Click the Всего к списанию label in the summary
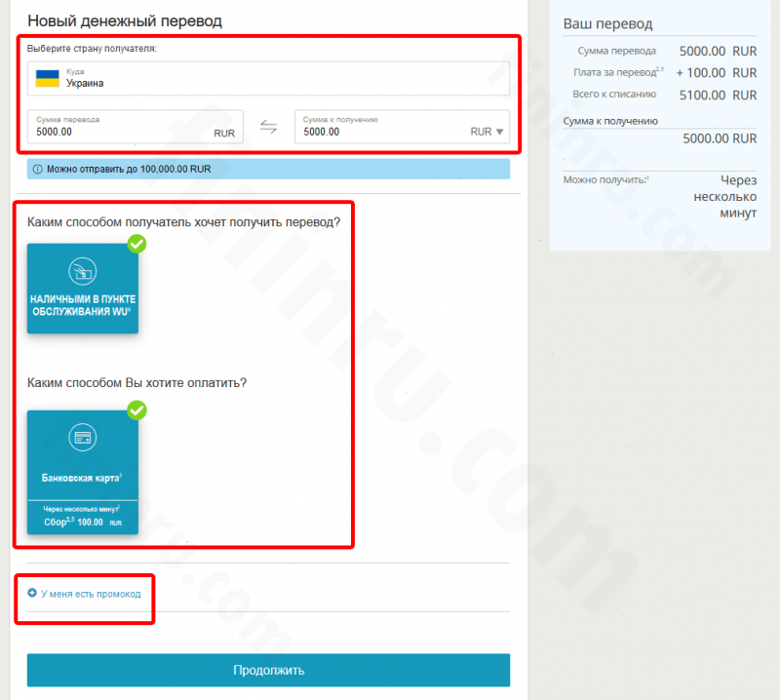 tap(614, 94)
